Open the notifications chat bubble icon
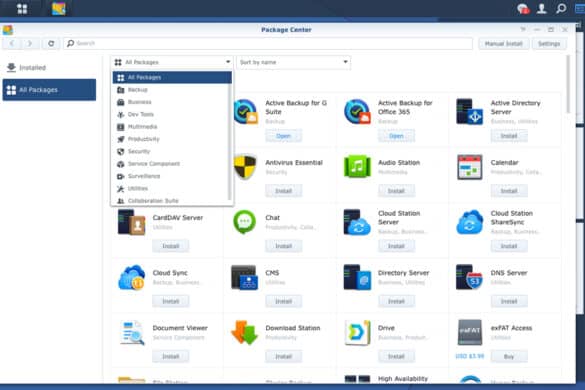The image size is (585, 390). (523, 9)
